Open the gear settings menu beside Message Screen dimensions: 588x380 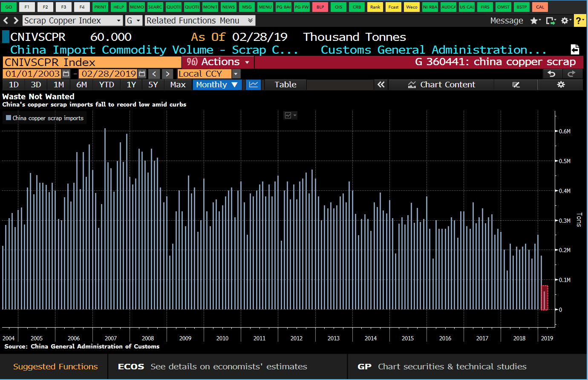click(566, 20)
